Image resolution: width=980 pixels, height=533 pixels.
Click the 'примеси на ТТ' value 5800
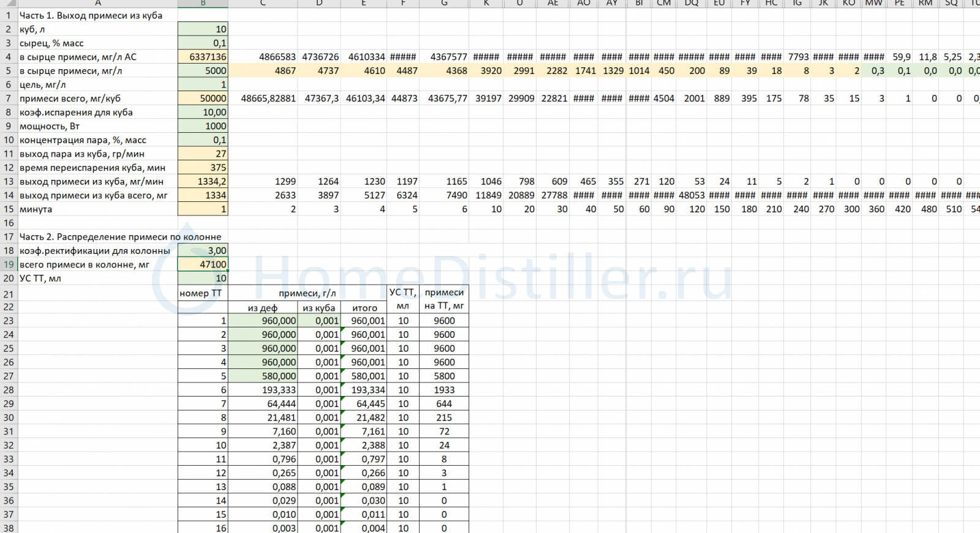tap(444, 376)
